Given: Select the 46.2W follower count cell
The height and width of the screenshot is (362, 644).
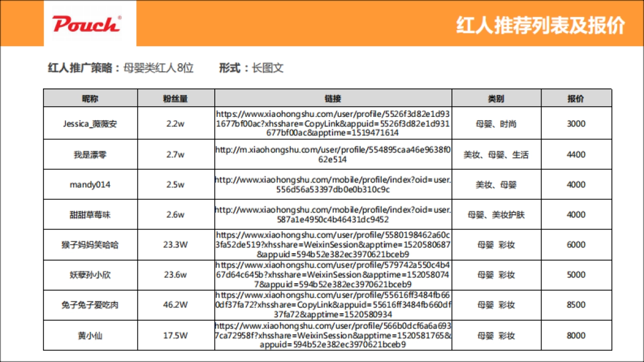Looking at the screenshot, I should (175, 305).
